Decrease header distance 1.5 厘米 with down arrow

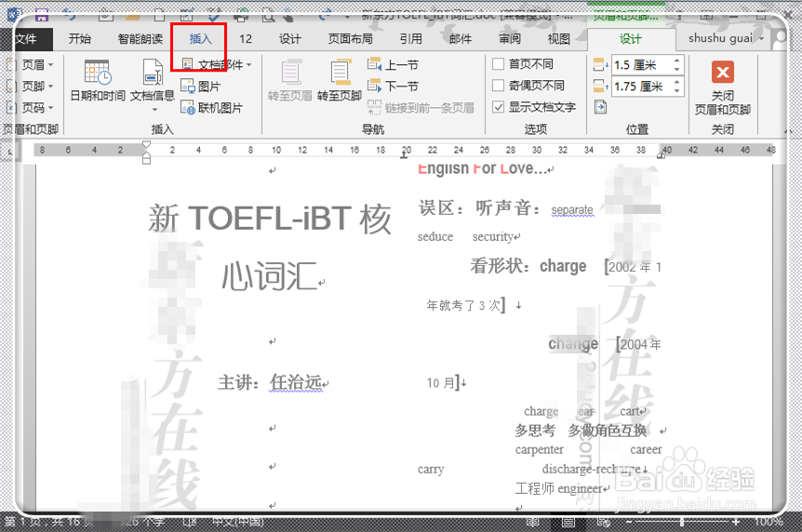point(676,69)
